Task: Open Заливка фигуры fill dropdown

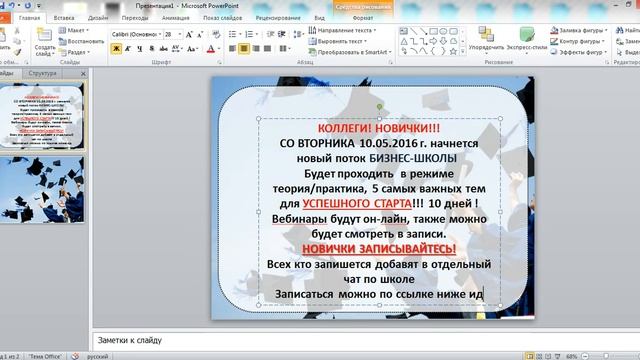Action: (x=579, y=30)
